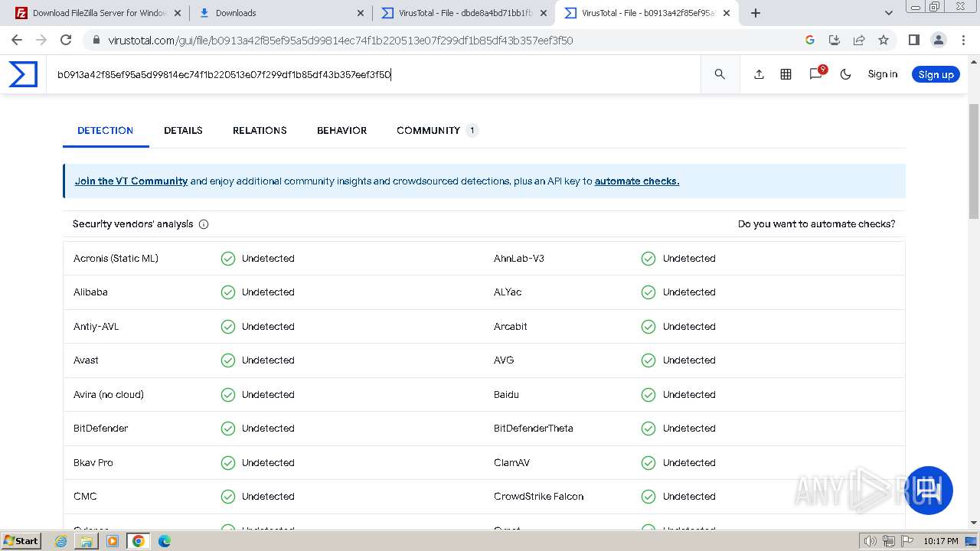Click the VirusTotal logo icon
980x551 pixels.
[x=23, y=74]
